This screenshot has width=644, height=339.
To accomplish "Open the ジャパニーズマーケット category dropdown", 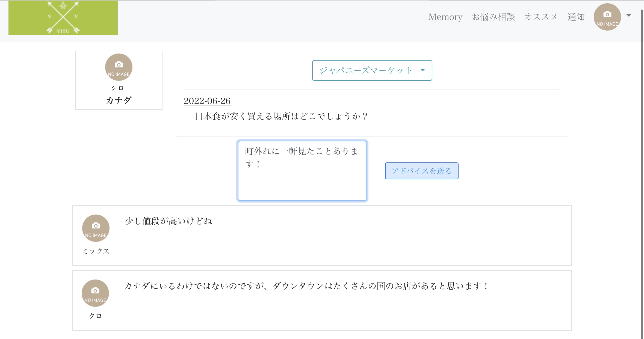I will tap(372, 70).
